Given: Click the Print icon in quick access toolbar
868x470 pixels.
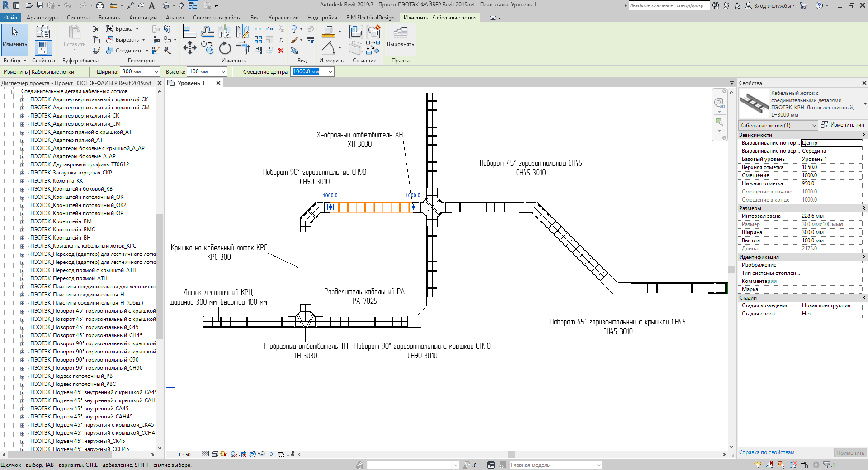Looking at the screenshot, I should click(x=99, y=5).
